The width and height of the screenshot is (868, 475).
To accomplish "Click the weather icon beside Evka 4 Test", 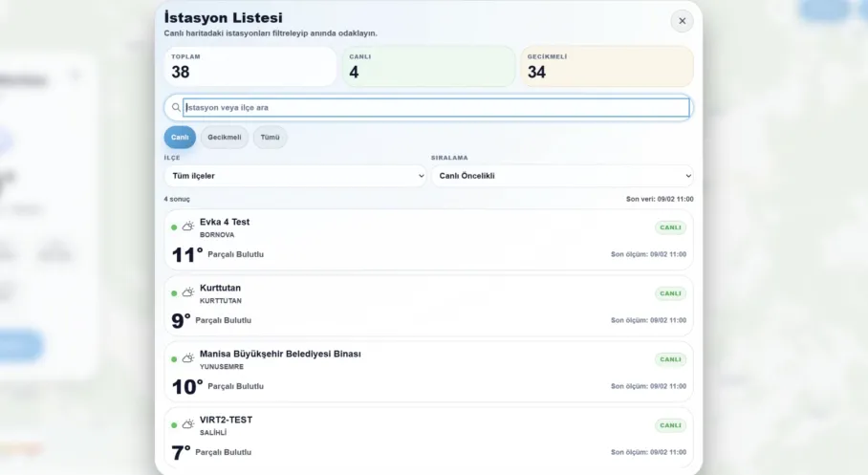I will 188,227.
